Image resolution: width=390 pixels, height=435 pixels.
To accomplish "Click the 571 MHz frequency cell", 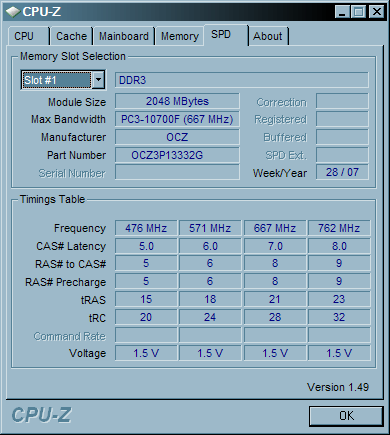I will (x=210, y=228).
